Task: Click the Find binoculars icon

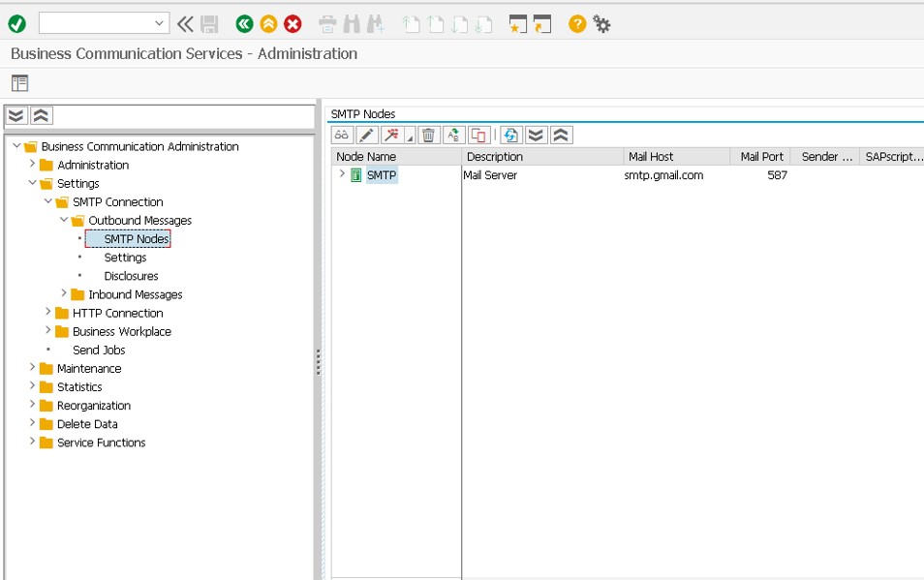Action: click(352, 24)
